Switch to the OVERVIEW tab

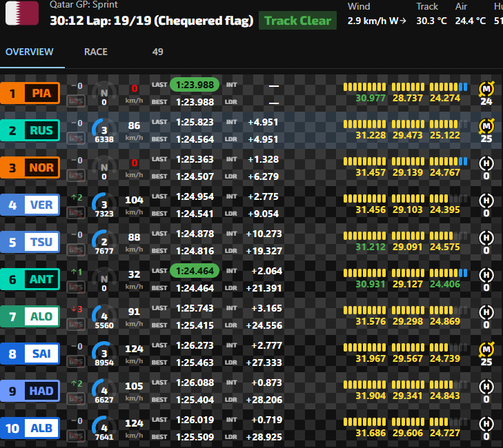(x=29, y=52)
